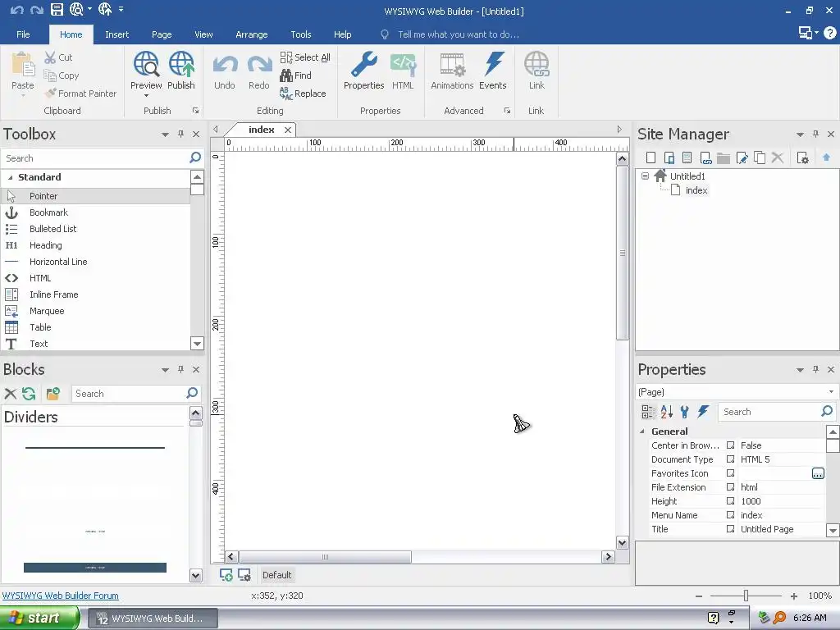Click the folder icon in Blocks panel
Viewport: 840px width, 630px height.
[53, 394]
